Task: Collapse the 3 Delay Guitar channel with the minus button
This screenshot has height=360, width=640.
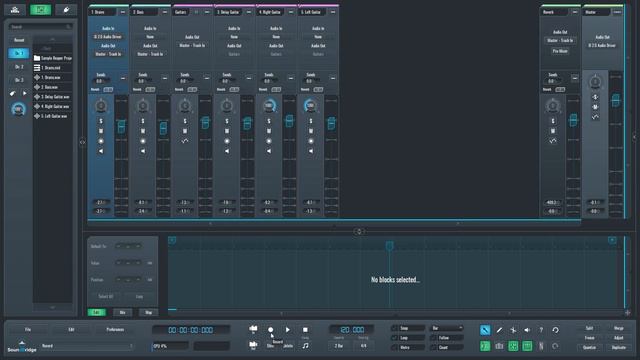Action: pyautogui.click(x=249, y=12)
